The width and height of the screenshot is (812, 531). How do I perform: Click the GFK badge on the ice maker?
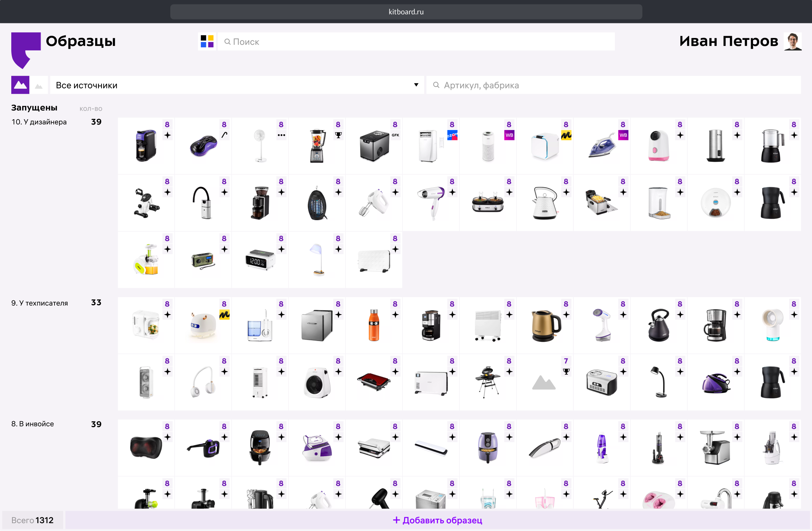coord(395,135)
